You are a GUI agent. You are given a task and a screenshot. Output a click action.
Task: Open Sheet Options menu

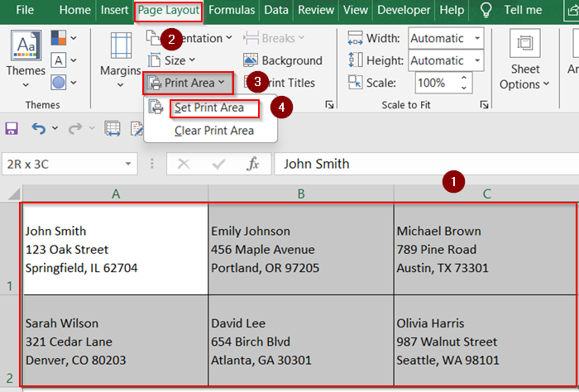pyautogui.click(x=524, y=60)
